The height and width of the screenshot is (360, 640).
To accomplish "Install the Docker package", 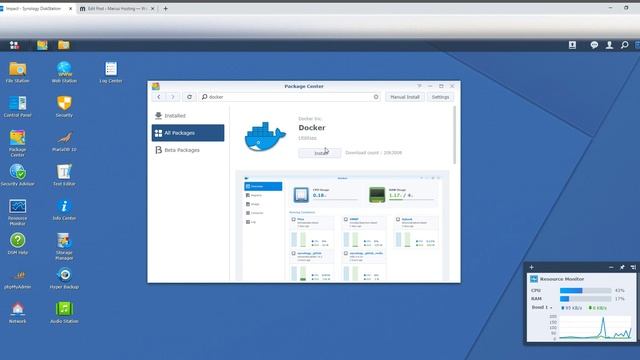I will pos(320,153).
